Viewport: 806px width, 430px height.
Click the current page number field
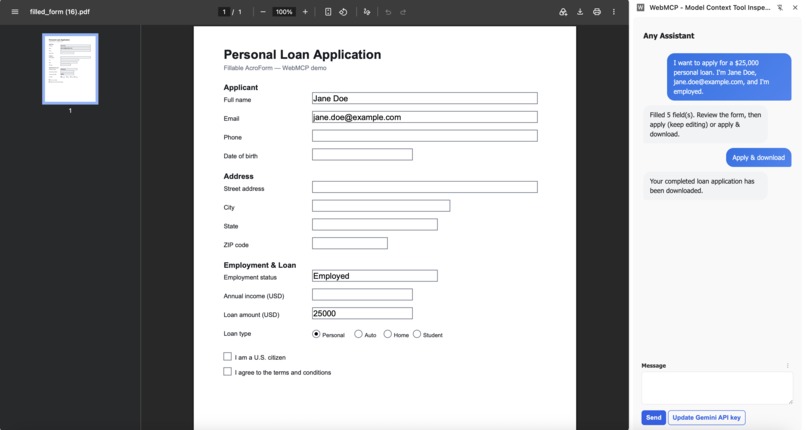point(224,11)
